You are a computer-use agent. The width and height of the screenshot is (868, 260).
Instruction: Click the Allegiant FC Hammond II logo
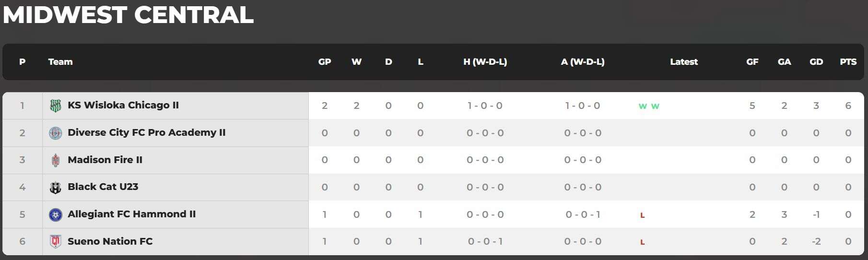tap(56, 214)
